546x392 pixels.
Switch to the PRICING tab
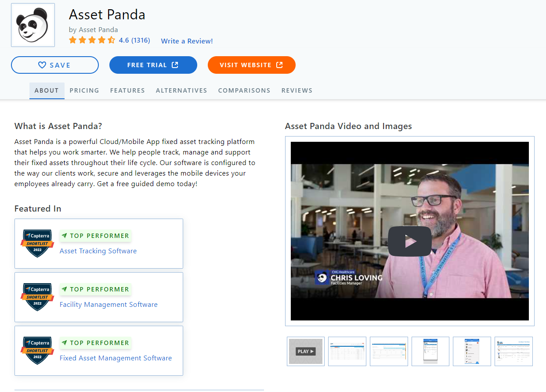coord(84,90)
